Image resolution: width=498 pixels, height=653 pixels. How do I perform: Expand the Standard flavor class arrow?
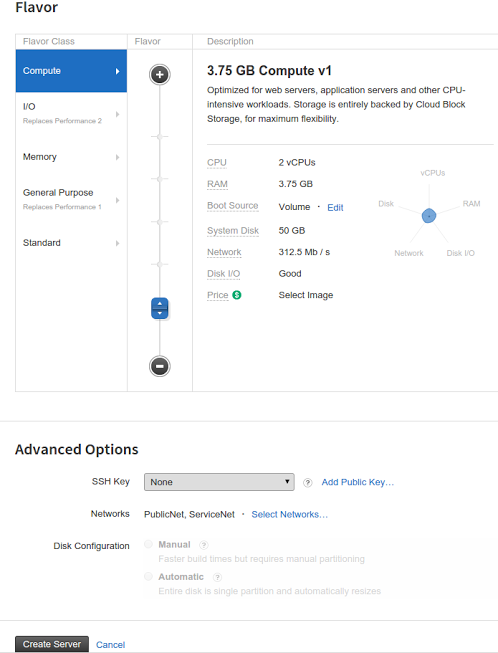point(117,243)
